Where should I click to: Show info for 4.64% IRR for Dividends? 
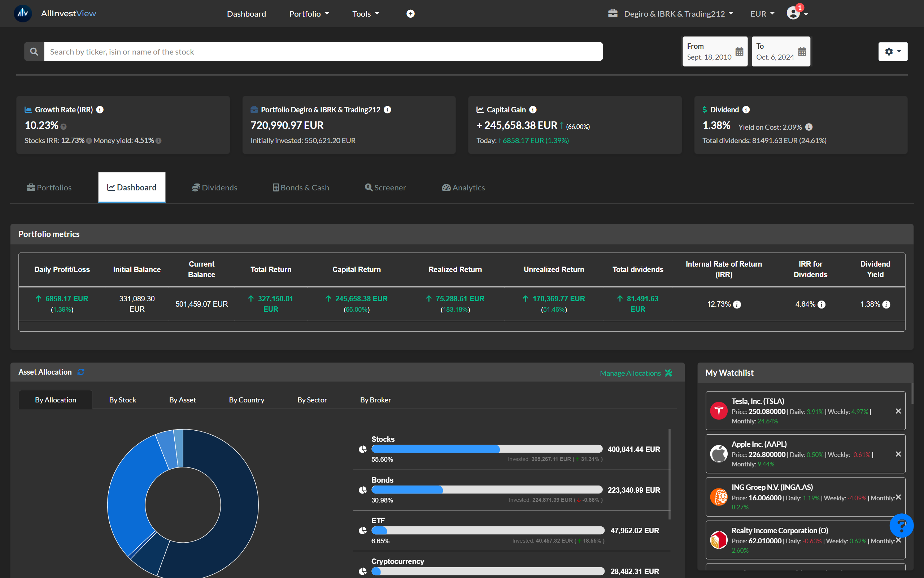pos(821,304)
